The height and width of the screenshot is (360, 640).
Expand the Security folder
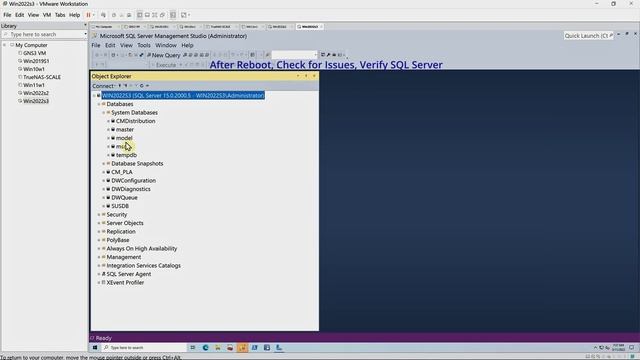[99, 215]
